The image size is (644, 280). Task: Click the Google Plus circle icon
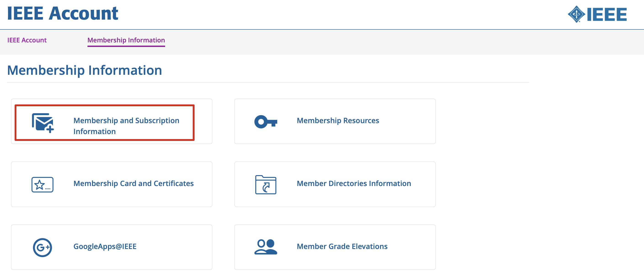42,248
